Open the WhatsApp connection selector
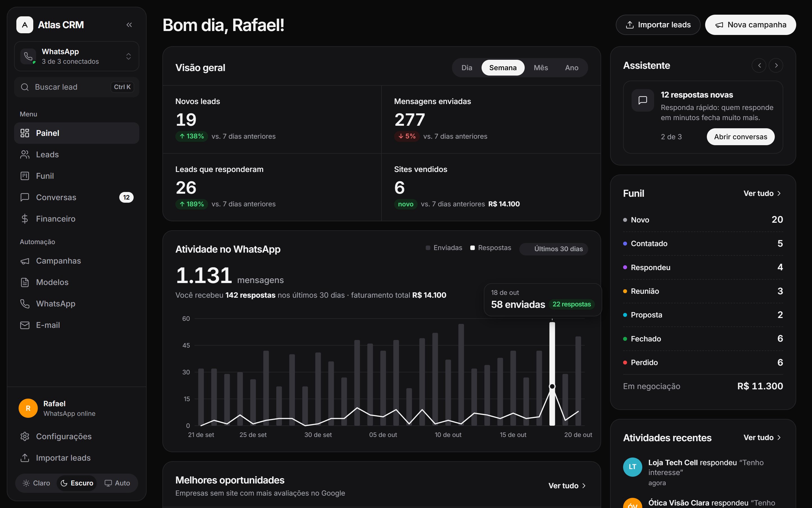 coord(77,56)
